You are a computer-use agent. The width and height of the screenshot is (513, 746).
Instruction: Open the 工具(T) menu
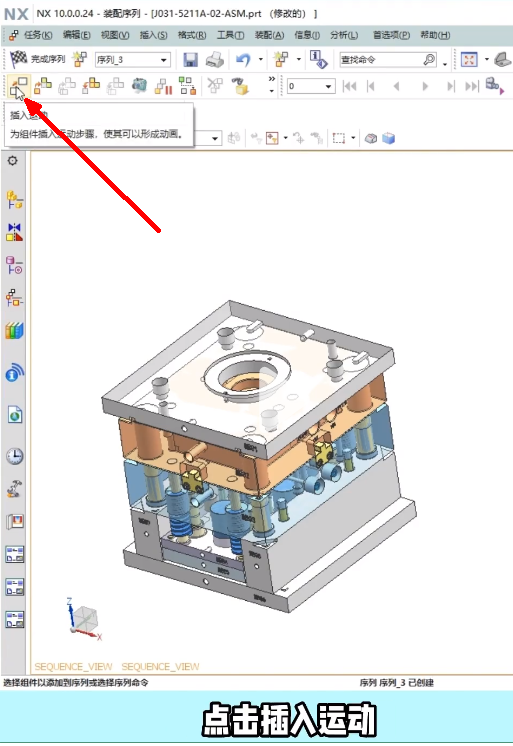[x=230, y=35]
